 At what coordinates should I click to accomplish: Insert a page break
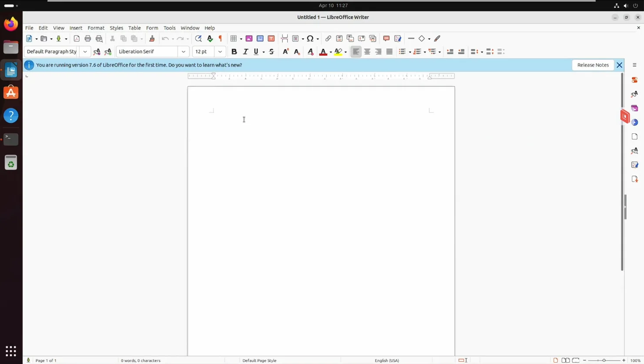point(285,39)
